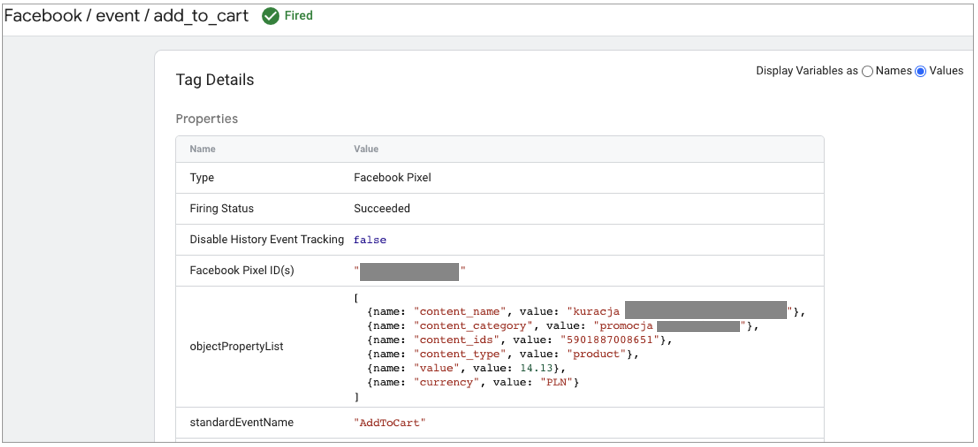
Task: Click the Succeeded firing status value
Action: click(x=382, y=209)
